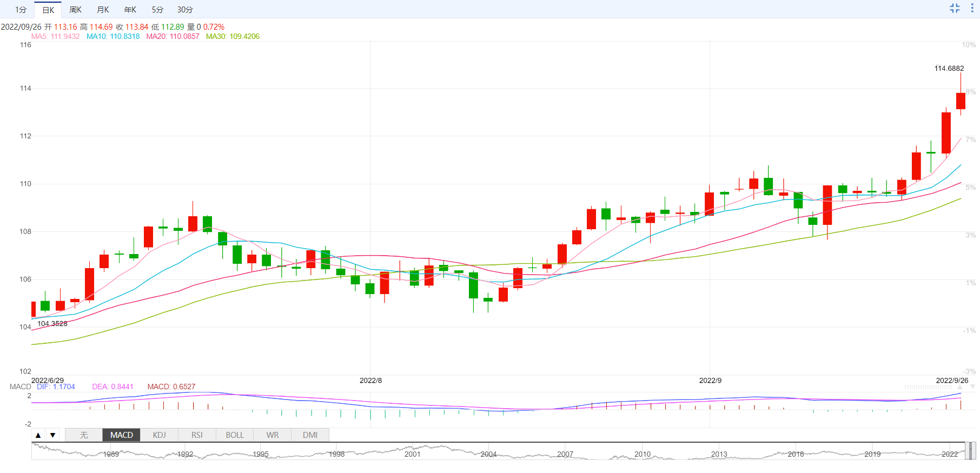Enable the KDJ indicator
This screenshot has width=980, height=473.
159,435
